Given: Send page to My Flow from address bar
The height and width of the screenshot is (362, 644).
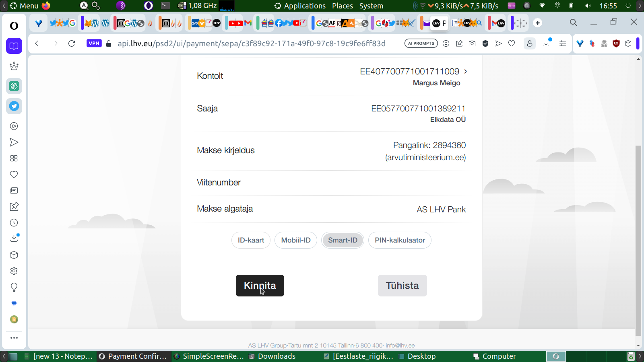Looking at the screenshot, I should pyautogui.click(x=499, y=43).
